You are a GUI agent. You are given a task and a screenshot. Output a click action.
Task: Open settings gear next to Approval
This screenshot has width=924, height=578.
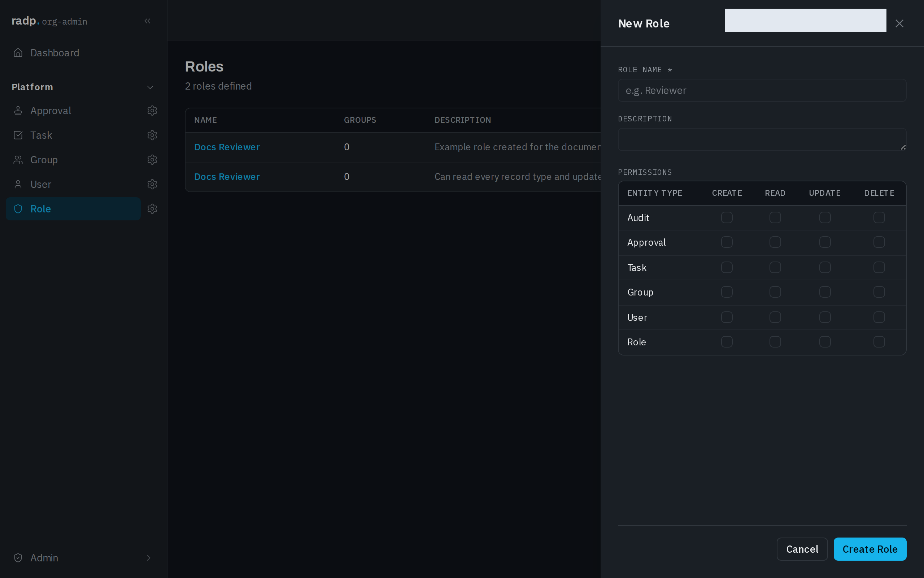pyautogui.click(x=152, y=111)
